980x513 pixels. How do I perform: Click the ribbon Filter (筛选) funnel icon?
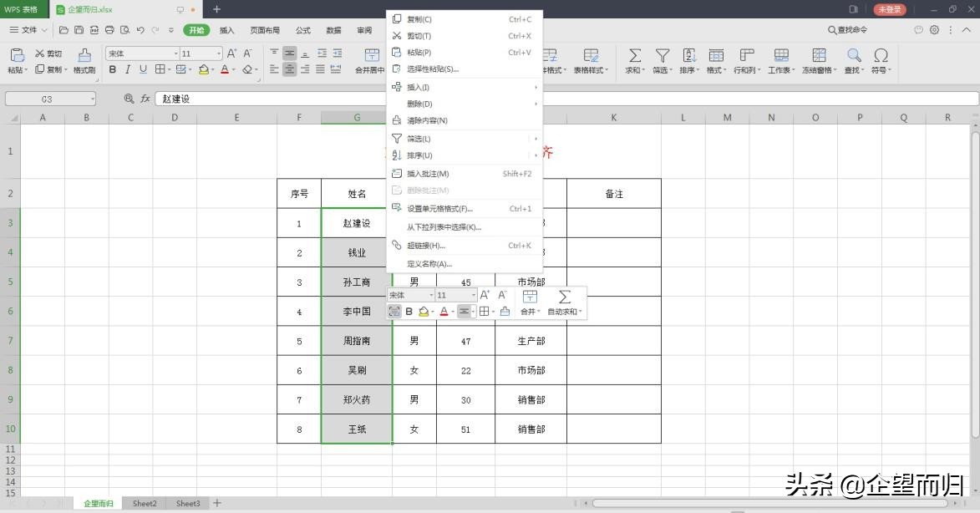point(662,55)
